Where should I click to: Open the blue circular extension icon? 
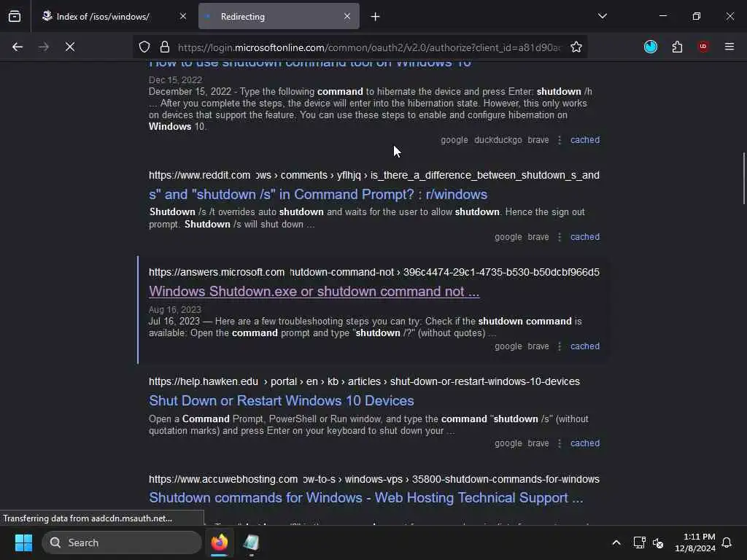coord(650,47)
